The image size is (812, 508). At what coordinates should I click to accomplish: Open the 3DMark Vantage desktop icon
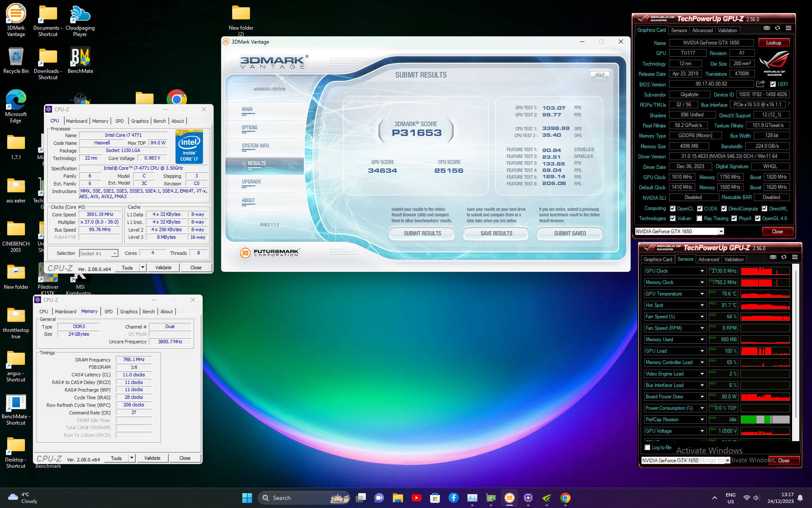click(16, 20)
